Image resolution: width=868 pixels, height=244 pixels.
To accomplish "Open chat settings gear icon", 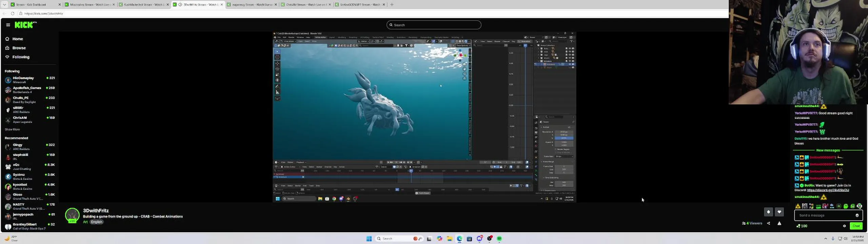I will pyautogui.click(x=845, y=226).
